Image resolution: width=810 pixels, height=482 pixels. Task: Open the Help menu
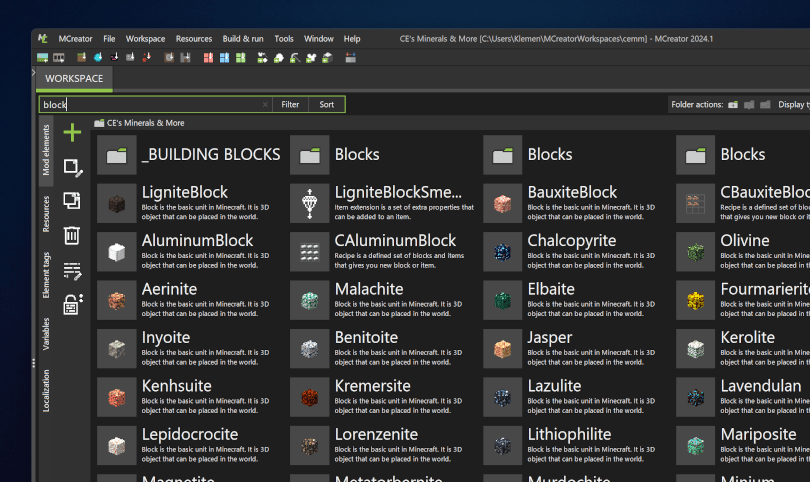352,39
